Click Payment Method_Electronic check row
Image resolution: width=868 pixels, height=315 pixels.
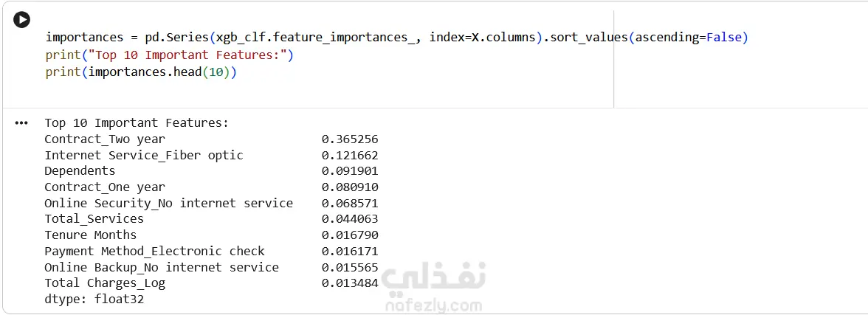click(154, 251)
